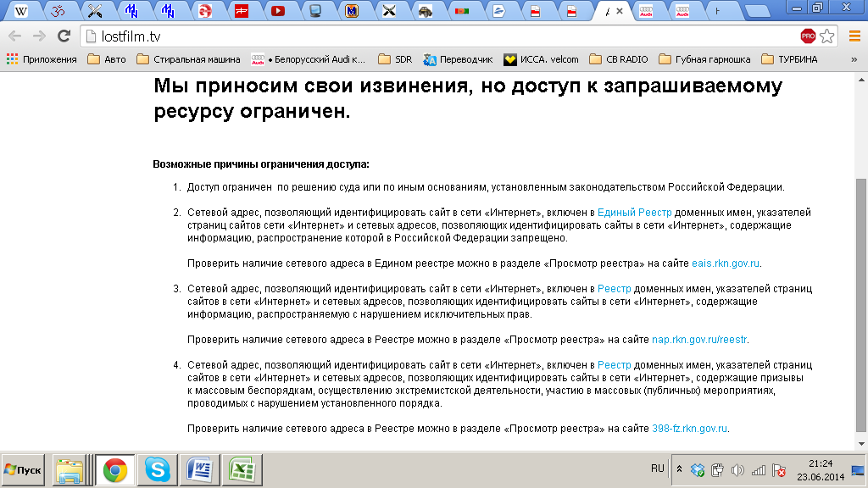
Task: Open Skype from the taskbar
Action: pyautogui.click(x=157, y=470)
